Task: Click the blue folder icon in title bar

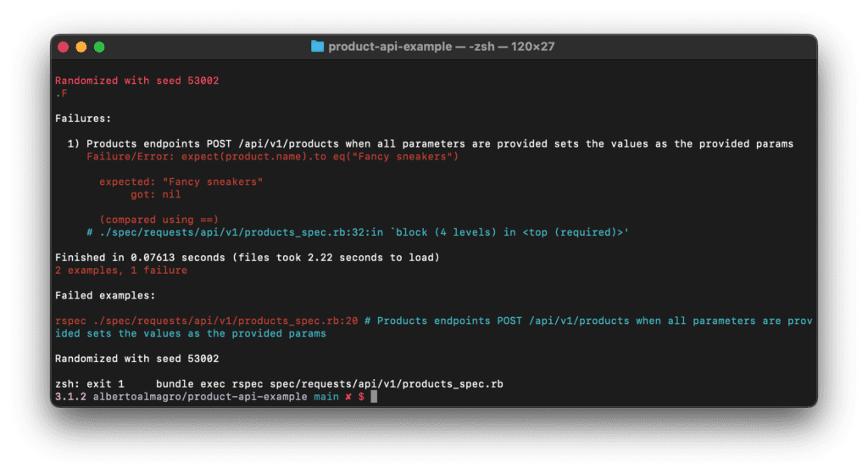Action: [x=317, y=47]
